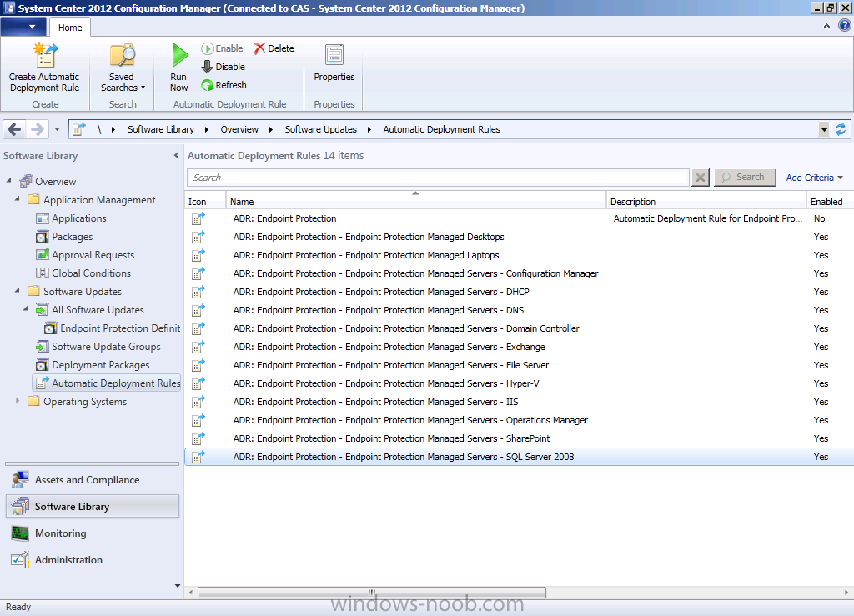
Task: Click the Software Update Groups icon
Action: 42,347
